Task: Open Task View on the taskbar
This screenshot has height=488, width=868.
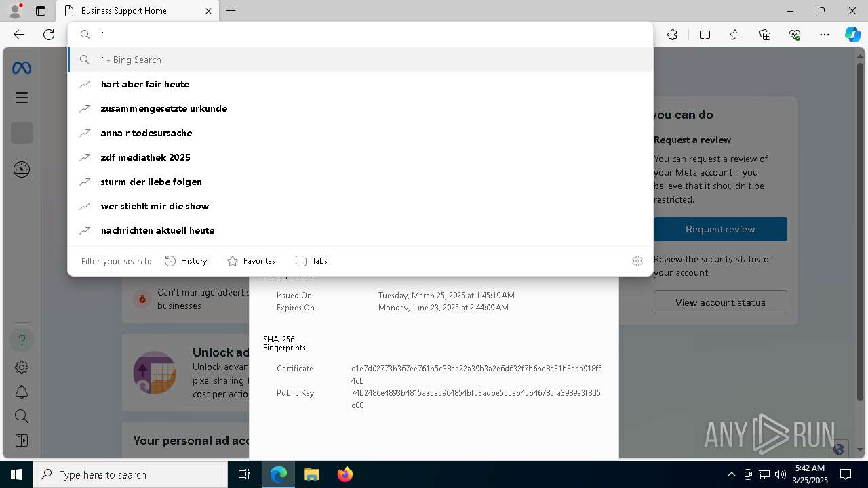Action: coord(244,474)
